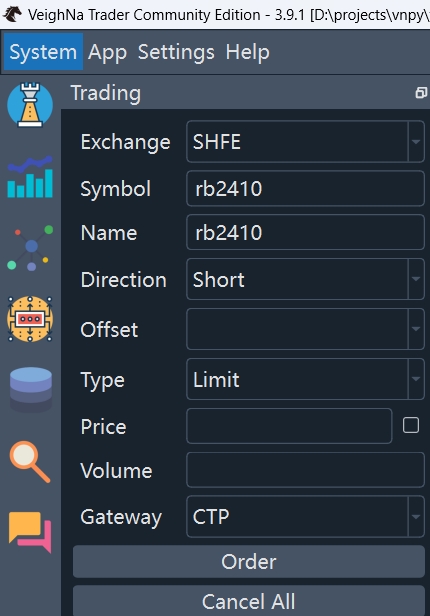
Task: Open the System menu
Action: [x=43, y=52]
